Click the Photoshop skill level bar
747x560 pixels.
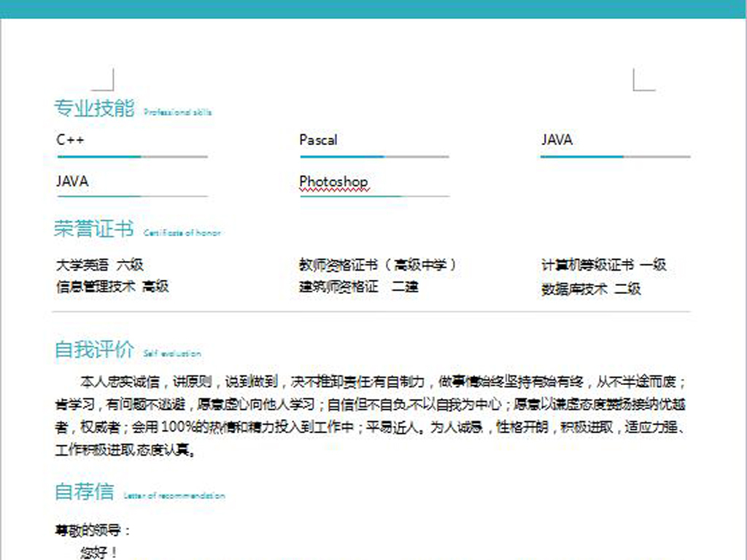click(373, 196)
